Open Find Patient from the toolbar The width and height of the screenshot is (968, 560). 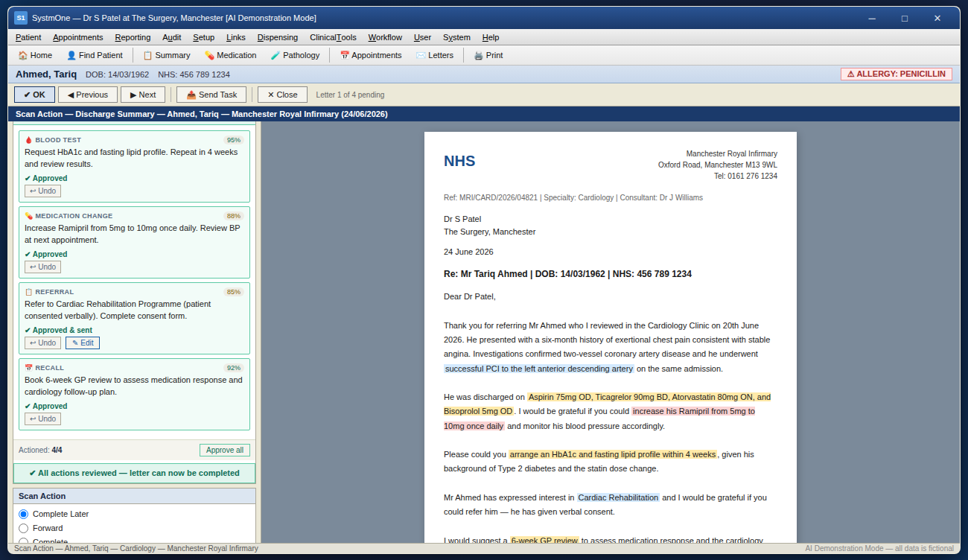tap(95, 55)
